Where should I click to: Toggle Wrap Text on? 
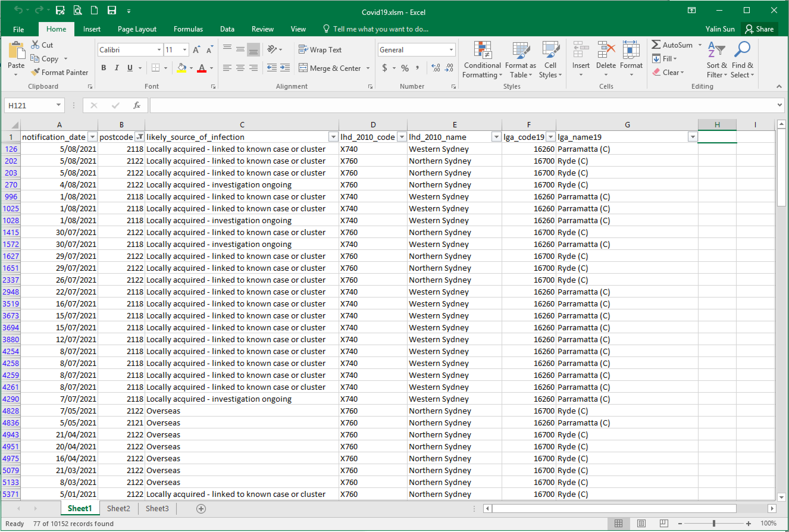pos(320,50)
